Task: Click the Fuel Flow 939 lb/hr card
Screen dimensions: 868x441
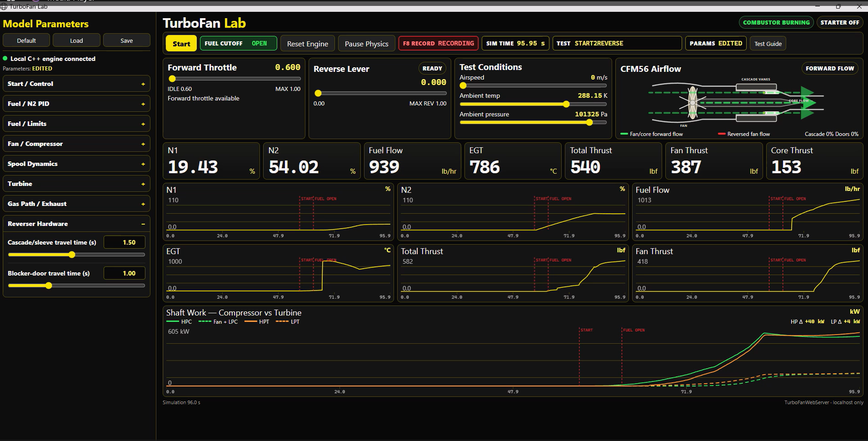Action: click(x=412, y=161)
